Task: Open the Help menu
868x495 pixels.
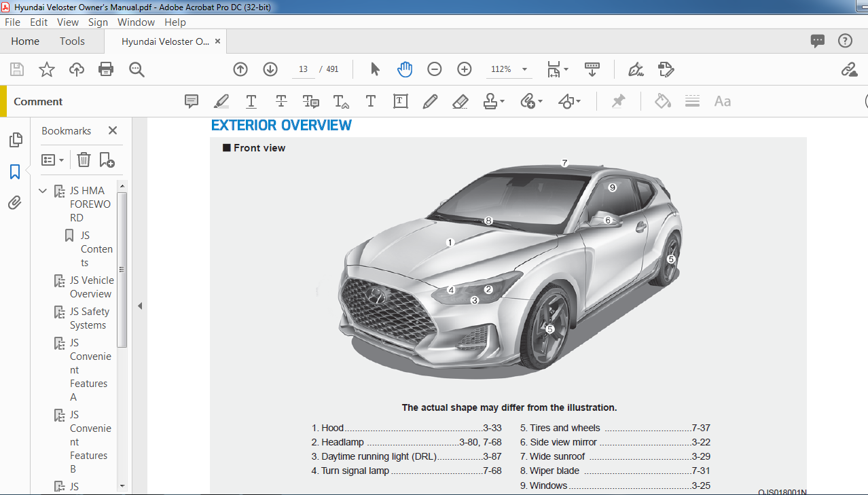Action: tap(175, 22)
